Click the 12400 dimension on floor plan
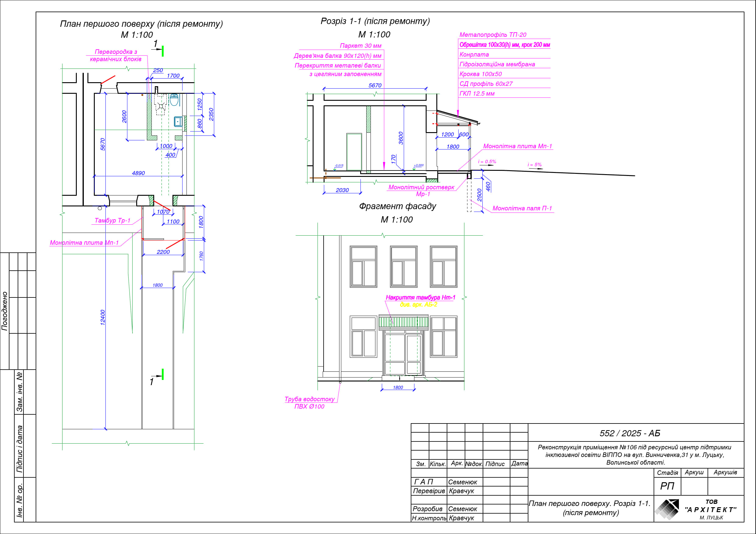756x534 pixels. point(102,317)
